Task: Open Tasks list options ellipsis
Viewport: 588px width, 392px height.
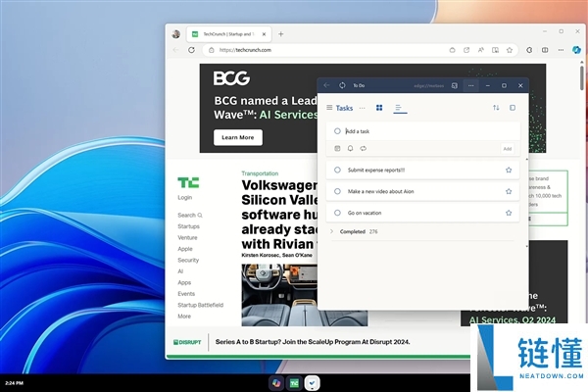Action: (x=362, y=108)
